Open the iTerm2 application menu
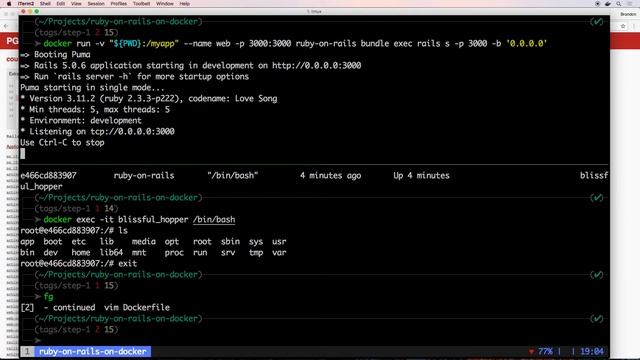 click(x=25, y=4)
